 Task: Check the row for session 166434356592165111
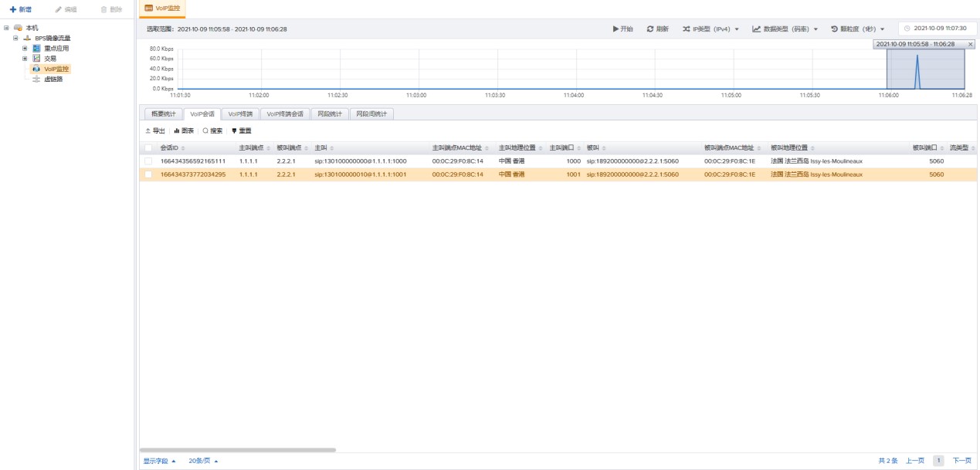click(x=148, y=161)
